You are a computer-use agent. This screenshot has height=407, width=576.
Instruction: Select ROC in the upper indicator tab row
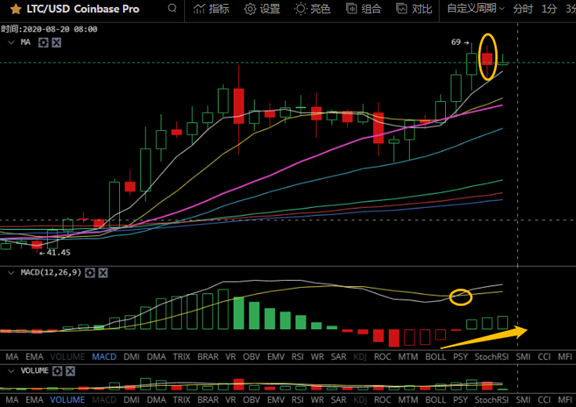tap(382, 357)
